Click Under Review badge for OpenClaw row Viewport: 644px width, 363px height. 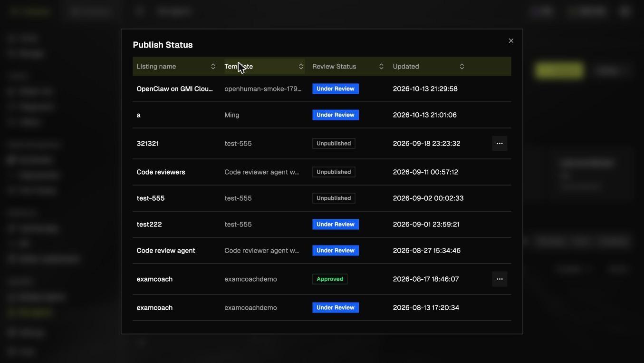coord(336,89)
